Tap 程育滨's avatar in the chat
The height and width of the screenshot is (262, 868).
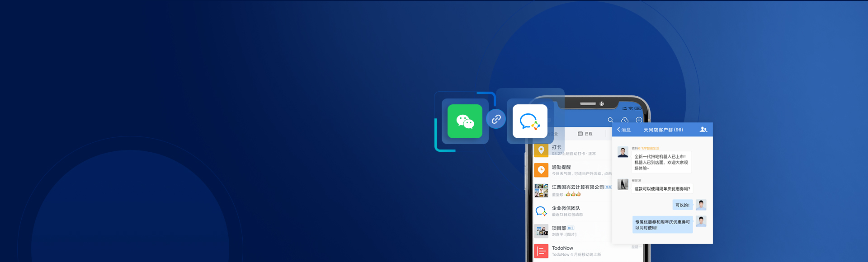[x=623, y=184]
